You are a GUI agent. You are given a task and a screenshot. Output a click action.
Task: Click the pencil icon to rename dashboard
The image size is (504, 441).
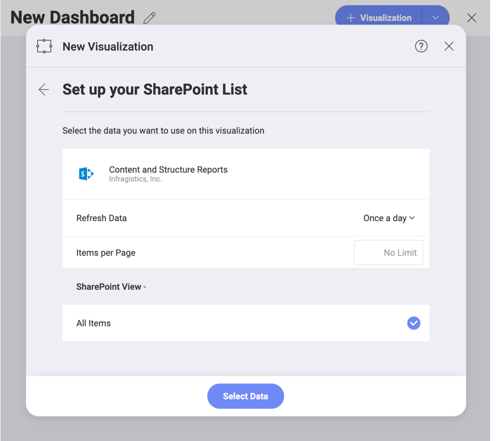[x=149, y=18]
